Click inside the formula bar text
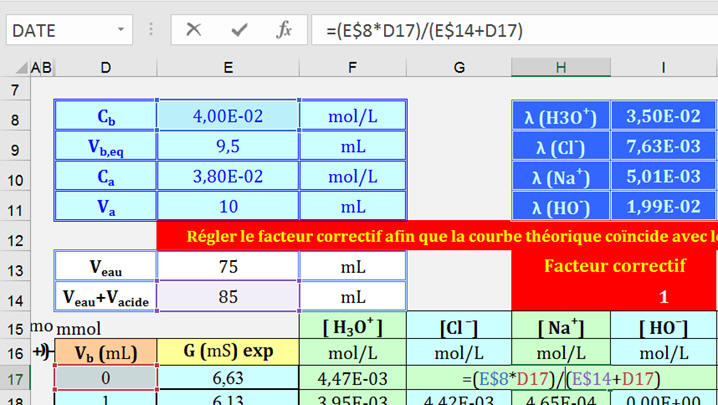 point(500,31)
